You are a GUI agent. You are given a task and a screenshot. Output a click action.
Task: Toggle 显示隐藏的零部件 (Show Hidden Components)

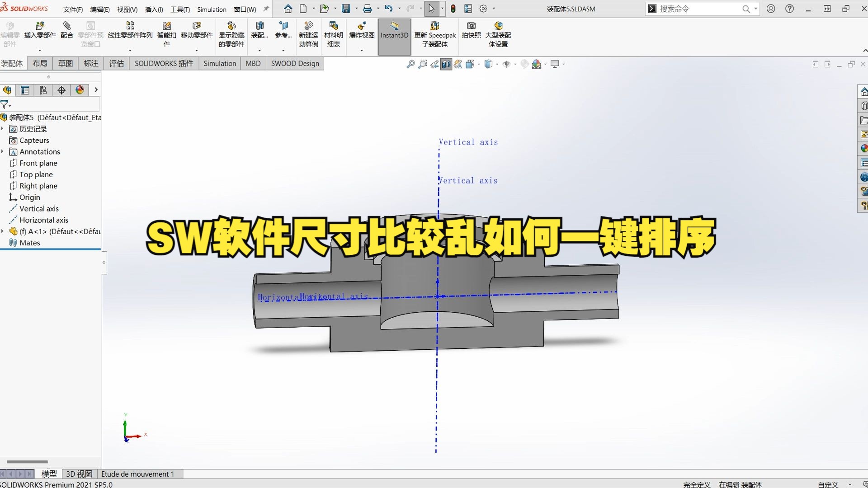click(231, 32)
